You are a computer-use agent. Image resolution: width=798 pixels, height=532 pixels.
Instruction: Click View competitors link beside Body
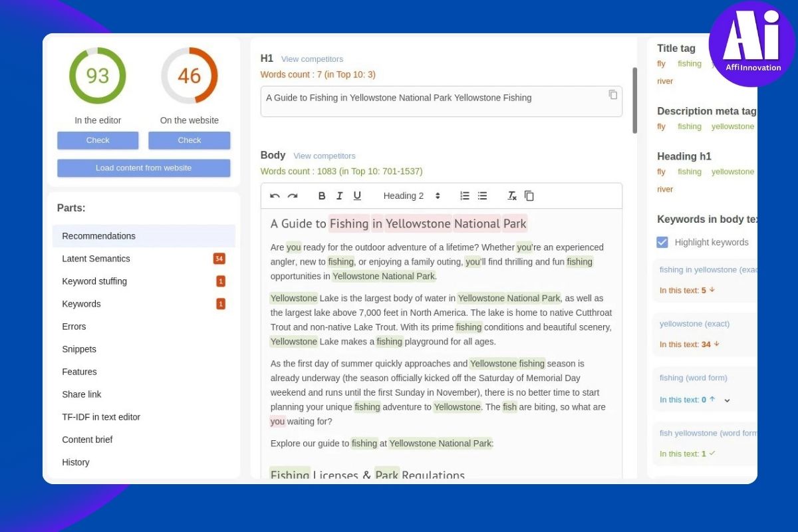click(x=325, y=156)
